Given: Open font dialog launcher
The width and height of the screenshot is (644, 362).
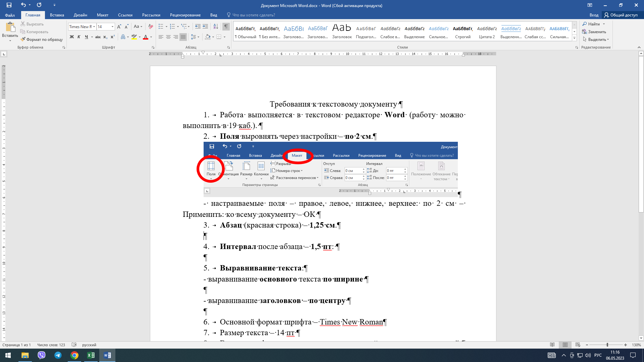Looking at the screenshot, I should tap(153, 47).
